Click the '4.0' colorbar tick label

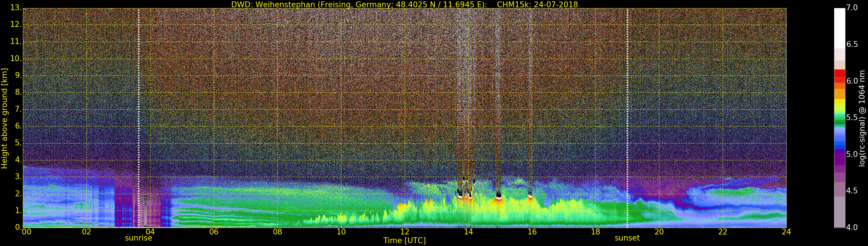[852, 227]
